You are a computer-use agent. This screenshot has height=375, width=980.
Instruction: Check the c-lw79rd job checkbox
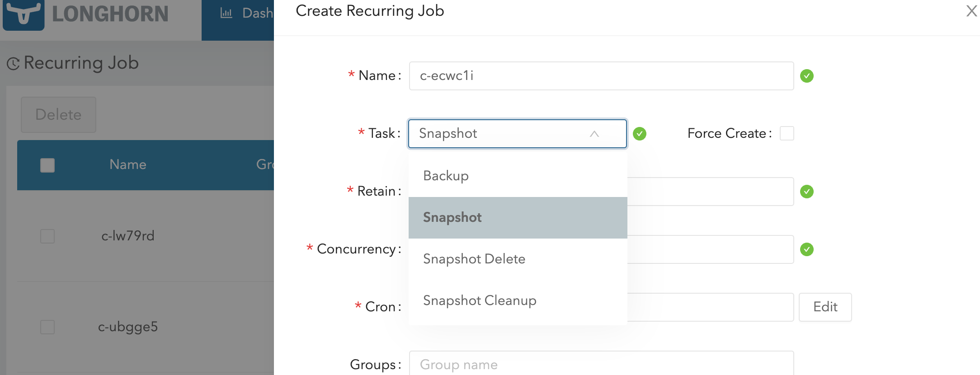(x=47, y=236)
